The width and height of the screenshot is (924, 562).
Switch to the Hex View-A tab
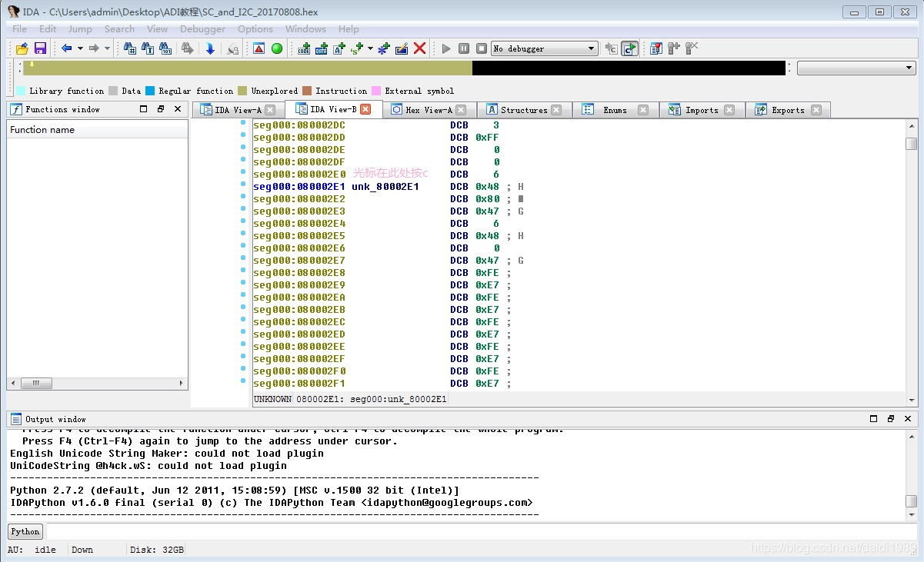tap(429, 110)
